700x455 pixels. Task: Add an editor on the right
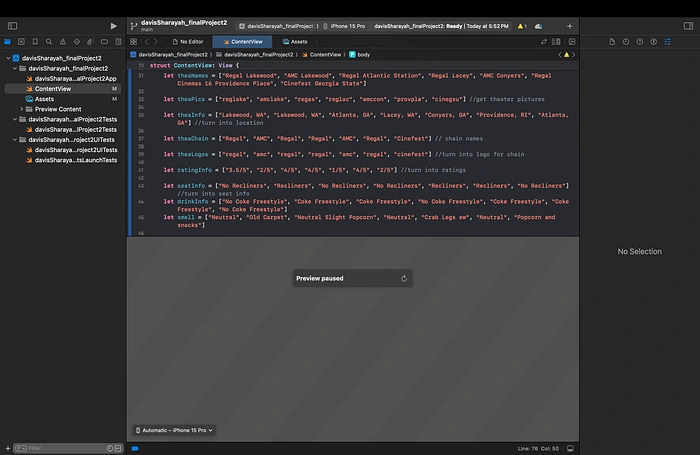[572, 42]
